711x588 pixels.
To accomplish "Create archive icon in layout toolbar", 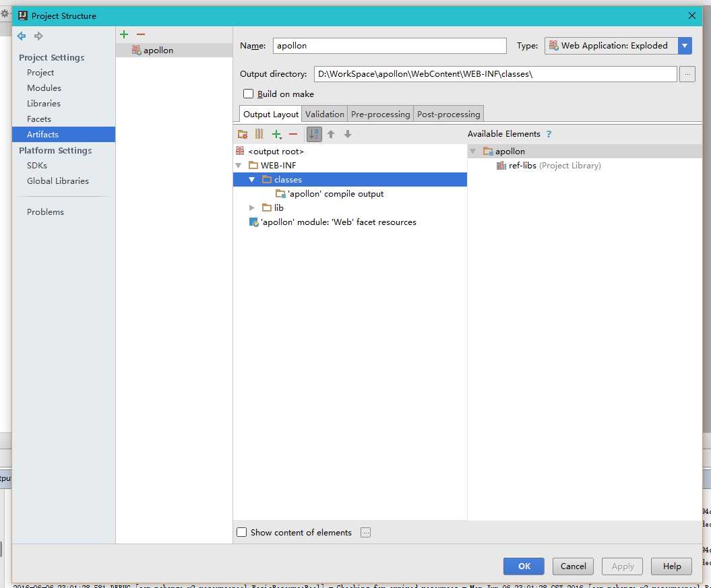I will (x=259, y=134).
